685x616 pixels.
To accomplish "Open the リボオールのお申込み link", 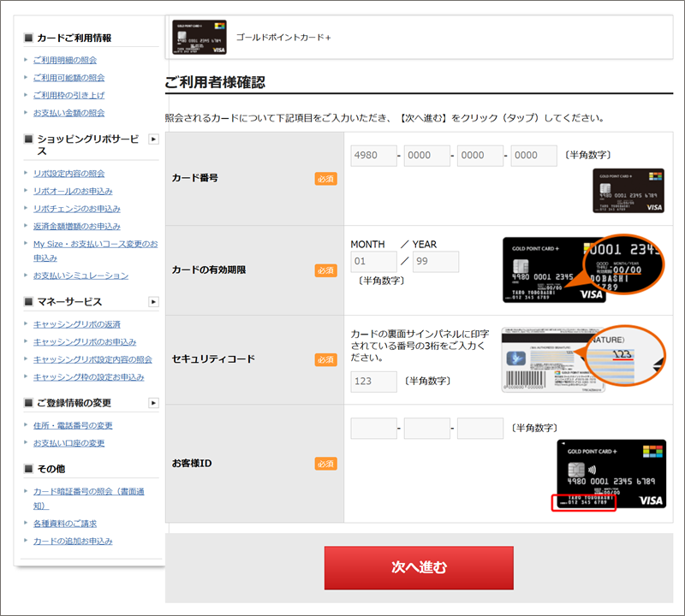I will coord(73,191).
